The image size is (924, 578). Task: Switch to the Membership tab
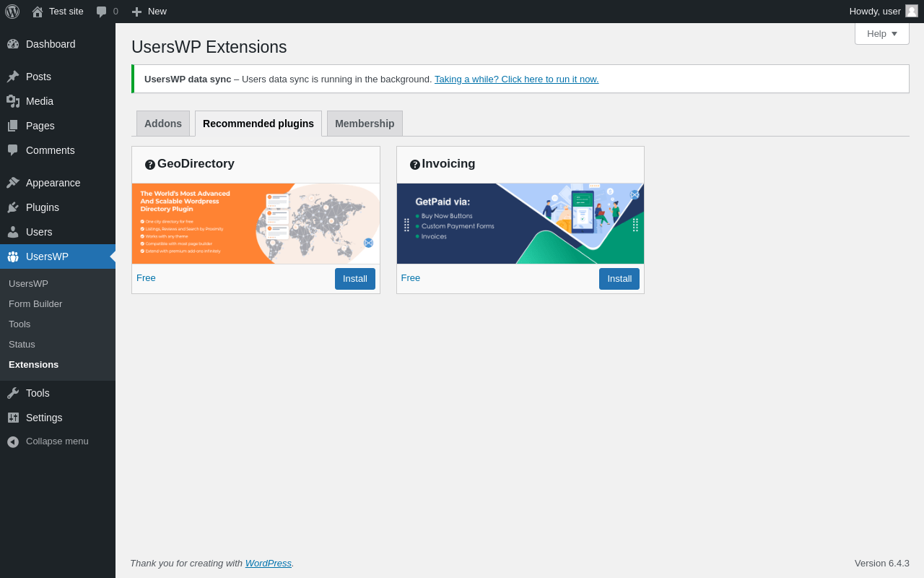pyautogui.click(x=365, y=124)
